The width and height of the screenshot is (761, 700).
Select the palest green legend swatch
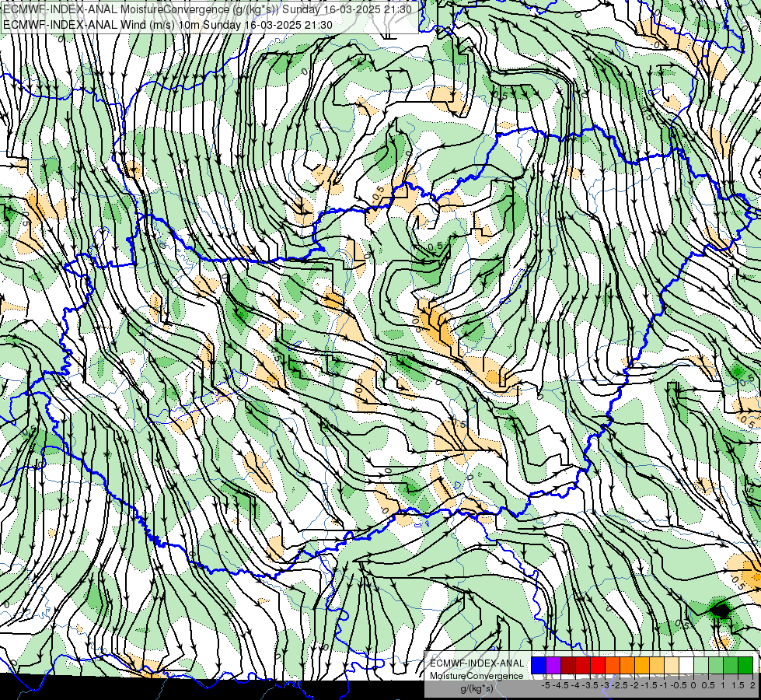click(701, 665)
